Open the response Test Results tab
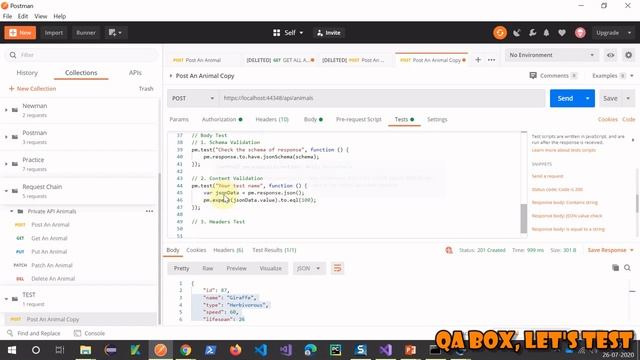 click(274, 250)
